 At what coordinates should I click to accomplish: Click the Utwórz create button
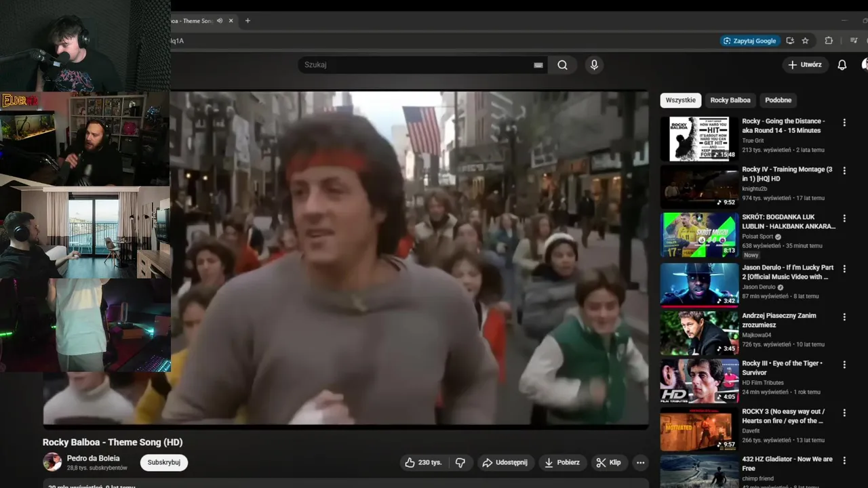(x=805, y=65)
